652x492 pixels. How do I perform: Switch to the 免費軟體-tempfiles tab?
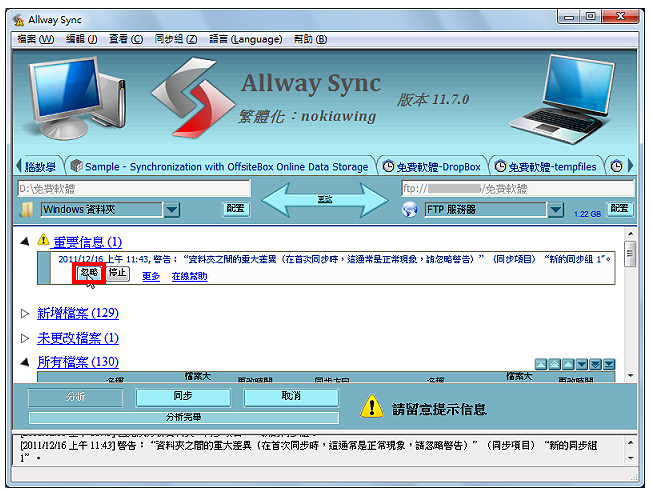coord(546,166)
